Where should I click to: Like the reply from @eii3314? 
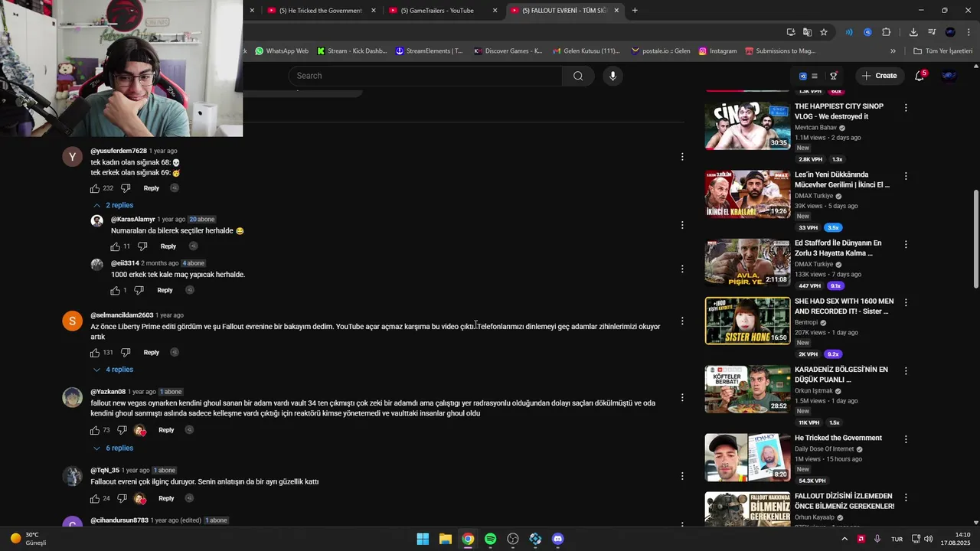115,290
